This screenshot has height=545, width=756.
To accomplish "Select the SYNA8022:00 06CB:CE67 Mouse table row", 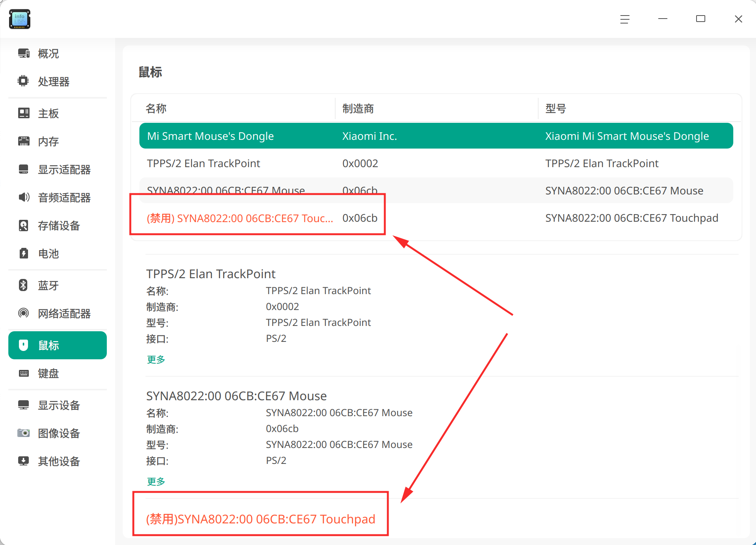I will click(436, 190).
